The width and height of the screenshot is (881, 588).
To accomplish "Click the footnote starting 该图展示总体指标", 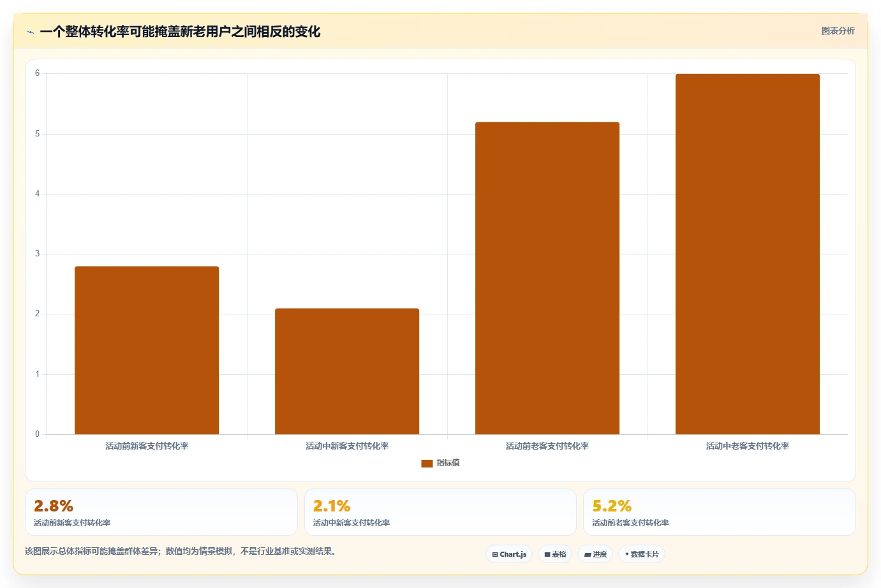I will [181, 551].
